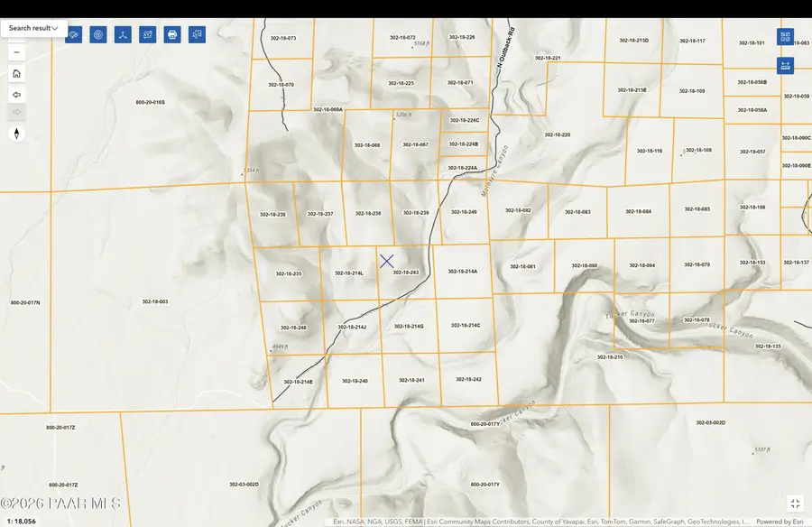This screenshot has width=812, height=527.
Task: Open the XY coordinates tool
Action: (148, 34)
